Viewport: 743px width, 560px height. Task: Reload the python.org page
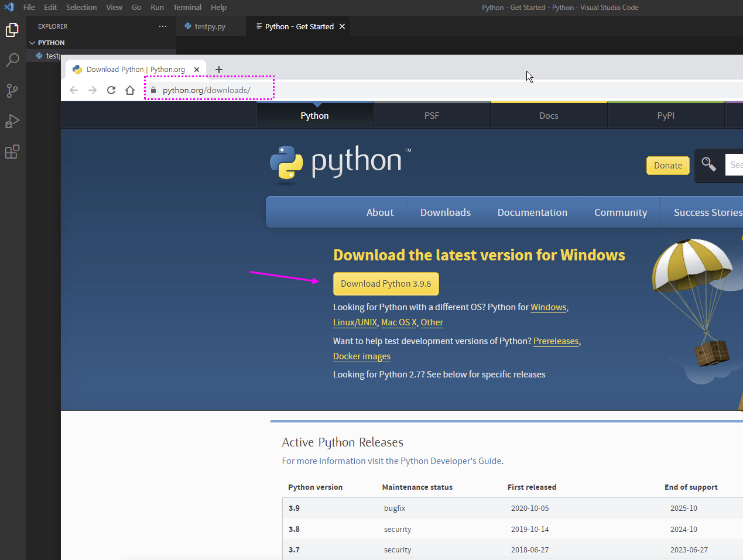[111, 90]
